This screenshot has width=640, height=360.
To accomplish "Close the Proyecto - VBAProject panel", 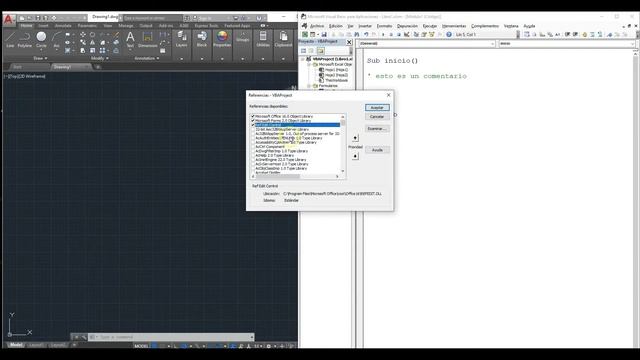I will (x=349, y=42).
